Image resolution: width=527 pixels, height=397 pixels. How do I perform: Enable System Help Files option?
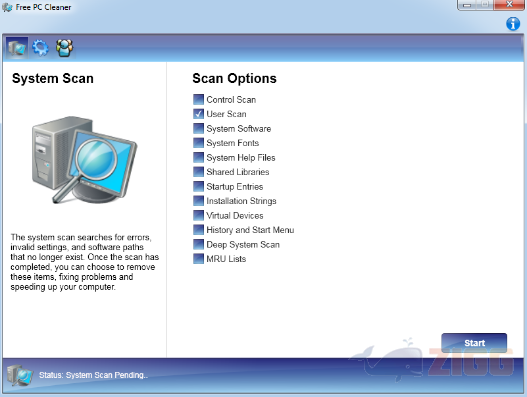click(198, 157)
